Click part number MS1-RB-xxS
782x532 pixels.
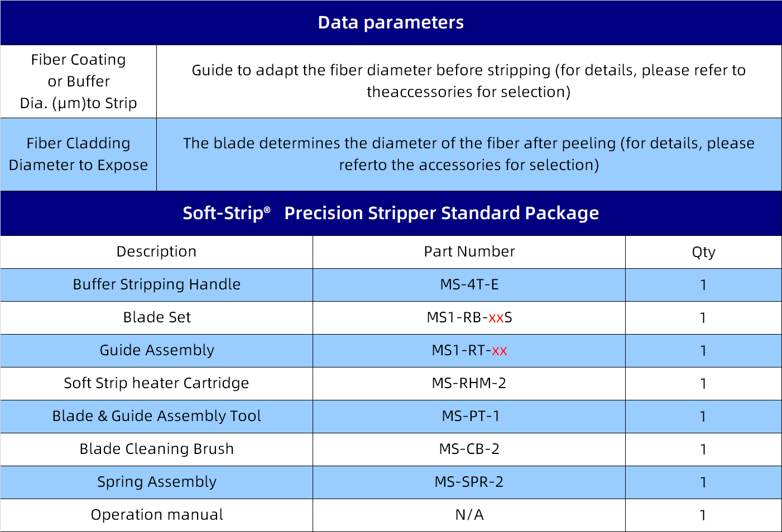tap(469, 317)
